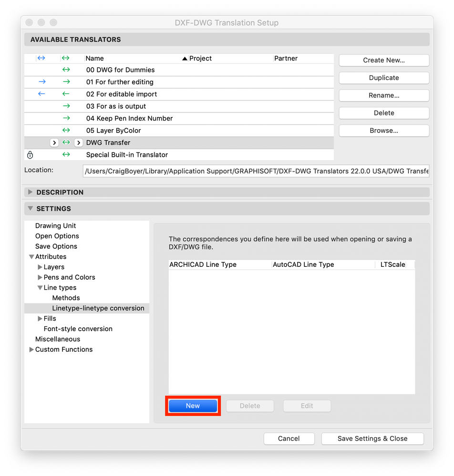Expand the Fills disclosure triangle
This screenshot has width=454, height=476.
(x=39, y=318)
